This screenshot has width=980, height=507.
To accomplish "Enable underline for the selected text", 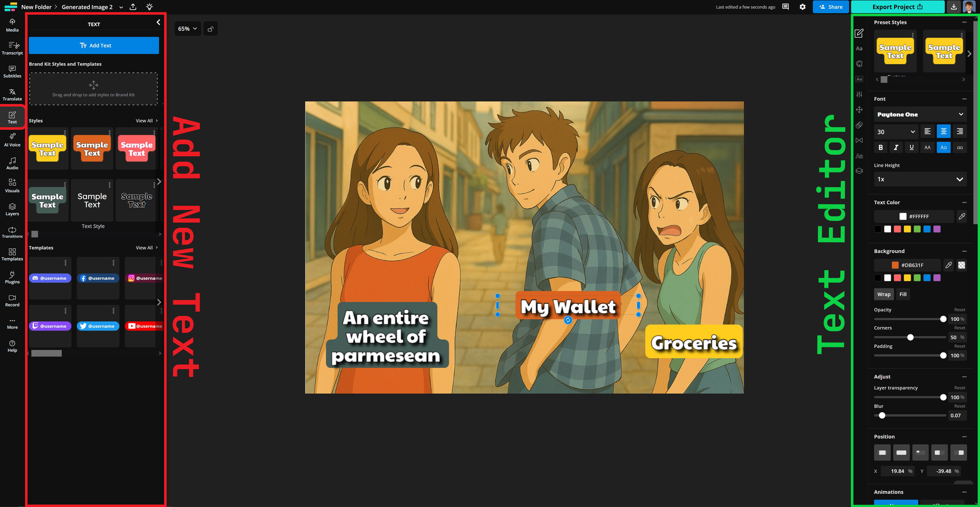I will 912,147.
